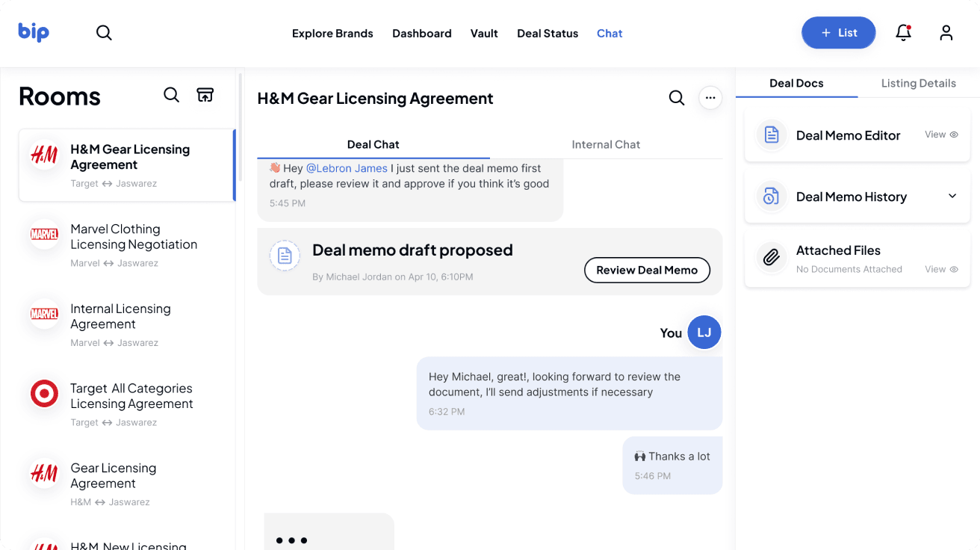This screenshot has height=550, width=980.
Task: Open Internal Licensing Agreement room
Action: coord(127,325)
